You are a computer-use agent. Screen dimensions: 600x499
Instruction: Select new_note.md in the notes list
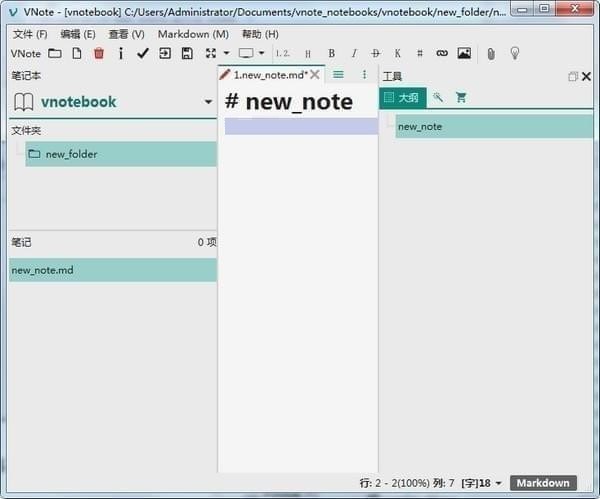pyautogui.click(x=113, y=270)
